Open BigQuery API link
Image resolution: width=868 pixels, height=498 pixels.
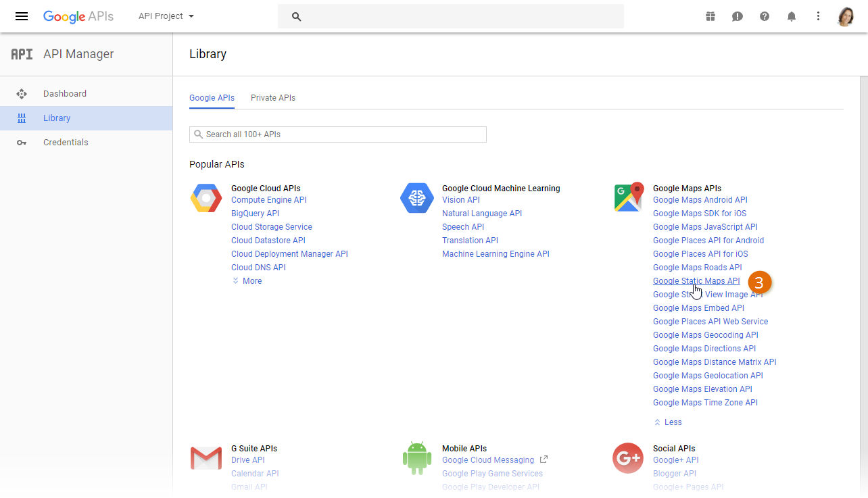click(x=255, y=214)
